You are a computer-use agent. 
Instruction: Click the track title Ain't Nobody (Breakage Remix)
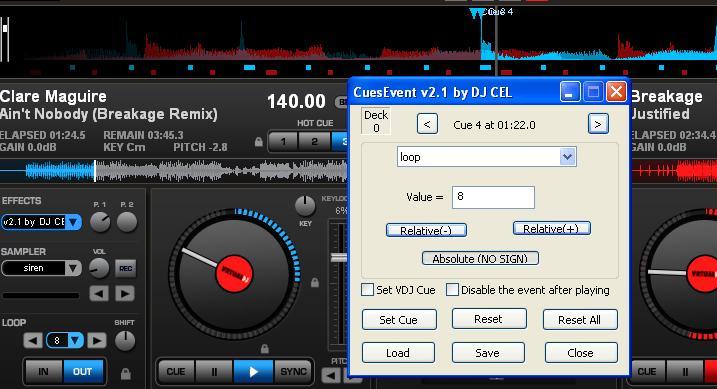[x=109, y=114]
